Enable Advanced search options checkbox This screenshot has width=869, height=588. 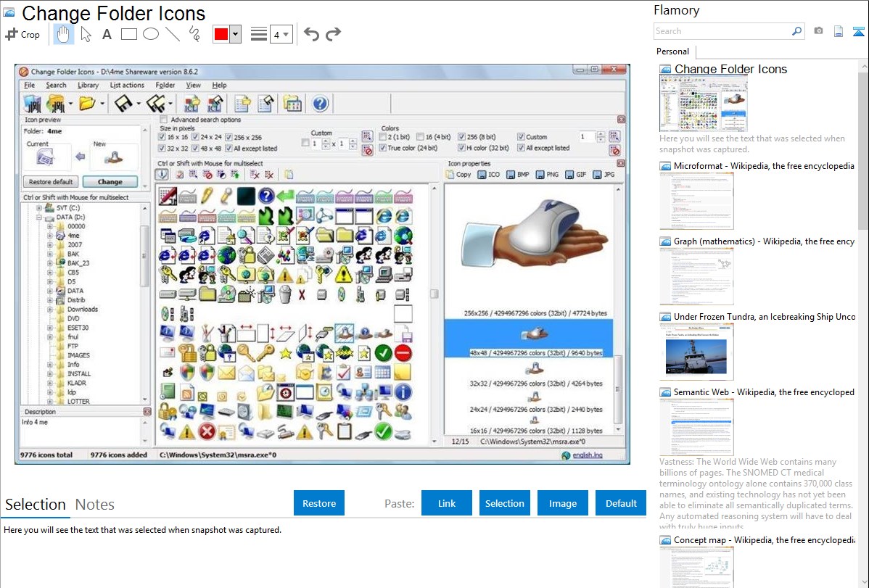click(x=163, y=120)
